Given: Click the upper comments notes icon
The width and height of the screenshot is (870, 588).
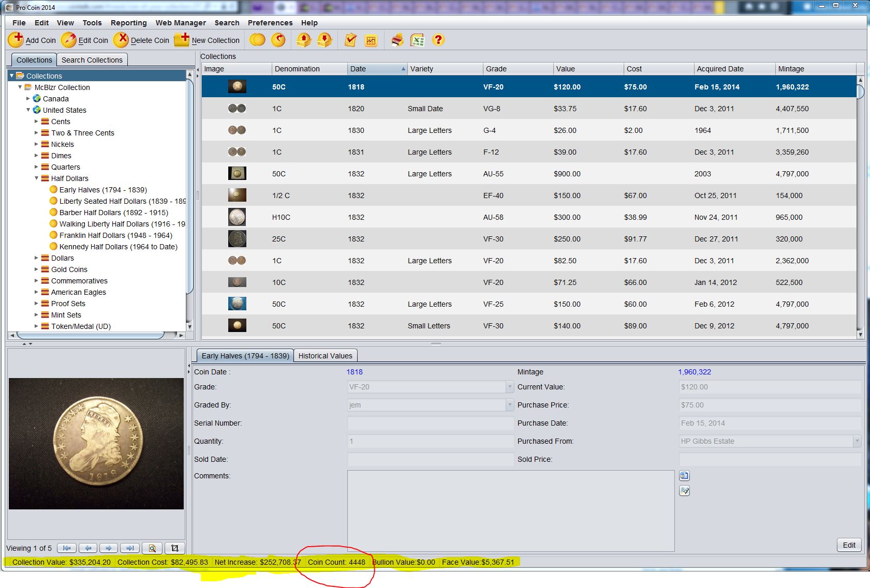Looking at the screenshot, I should [684, 476].
